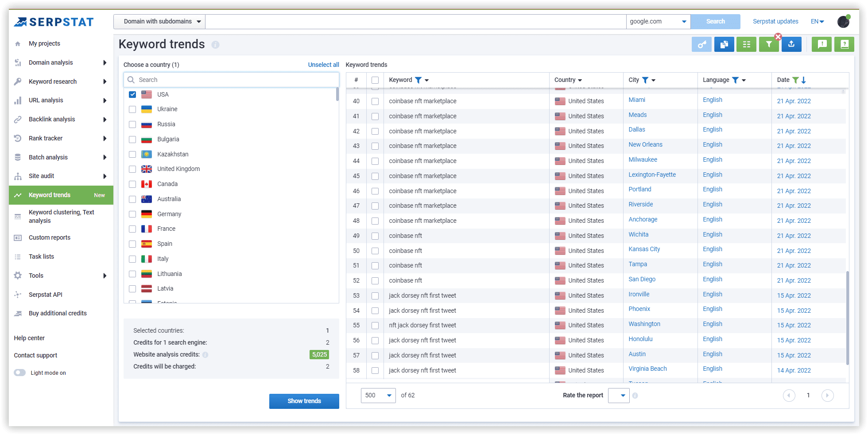Click the Buy additional credits icon
868x435 pixels.
tap(18, 314)
